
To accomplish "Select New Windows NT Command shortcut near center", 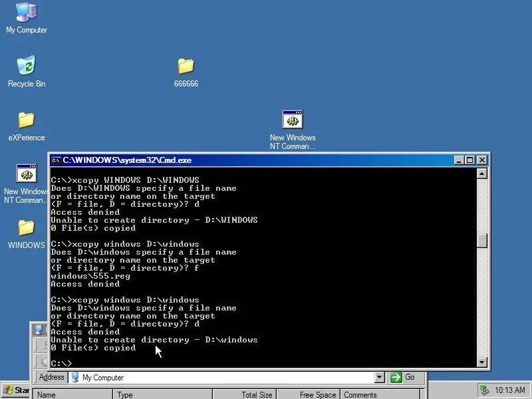I will tap(293, 130).
